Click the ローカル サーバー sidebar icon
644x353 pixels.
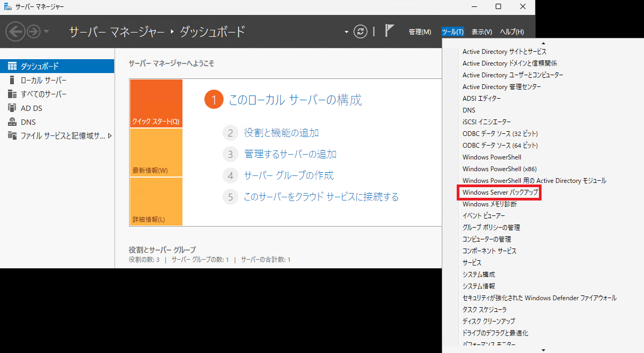[x=12, y=80]
